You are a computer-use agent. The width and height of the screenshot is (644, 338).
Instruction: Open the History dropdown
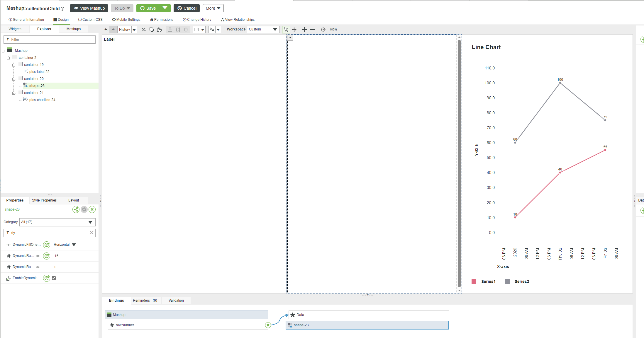pos(133,29)
